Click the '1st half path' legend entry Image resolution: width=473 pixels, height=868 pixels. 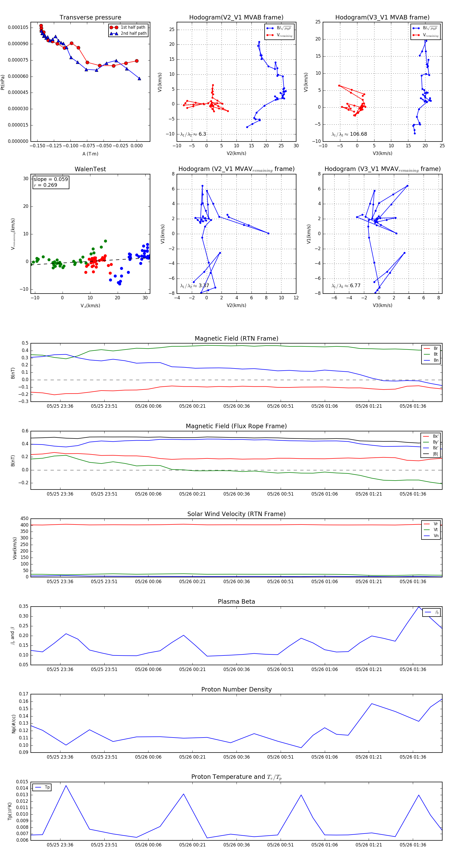tap(128, 27)
